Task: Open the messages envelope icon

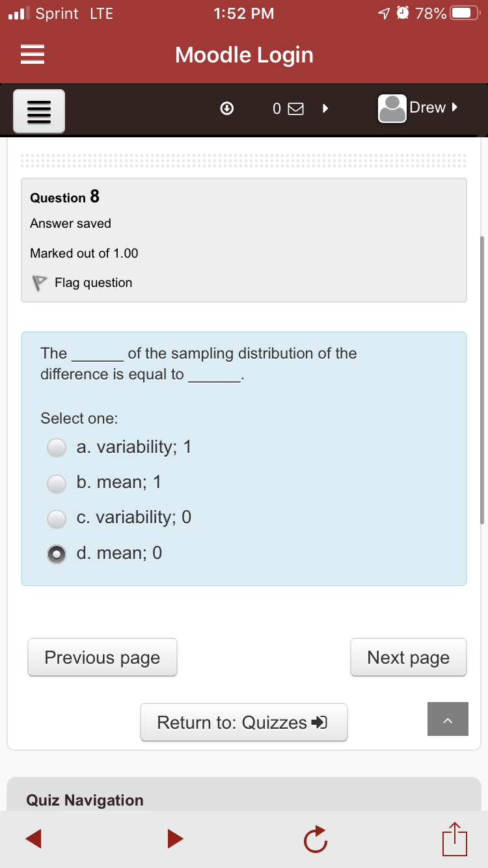Action: tap(295, 109)
